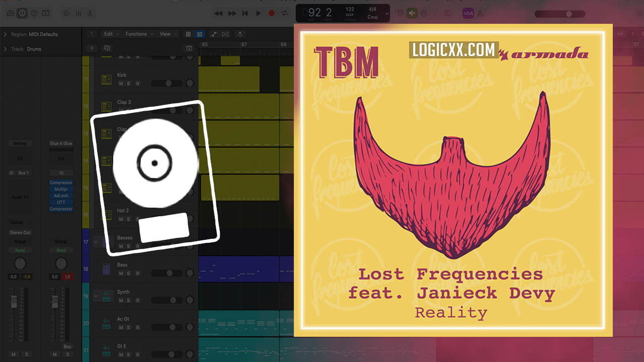
Task: Open the LCD display mode dropdown arrow
Action: click(387, 14)
